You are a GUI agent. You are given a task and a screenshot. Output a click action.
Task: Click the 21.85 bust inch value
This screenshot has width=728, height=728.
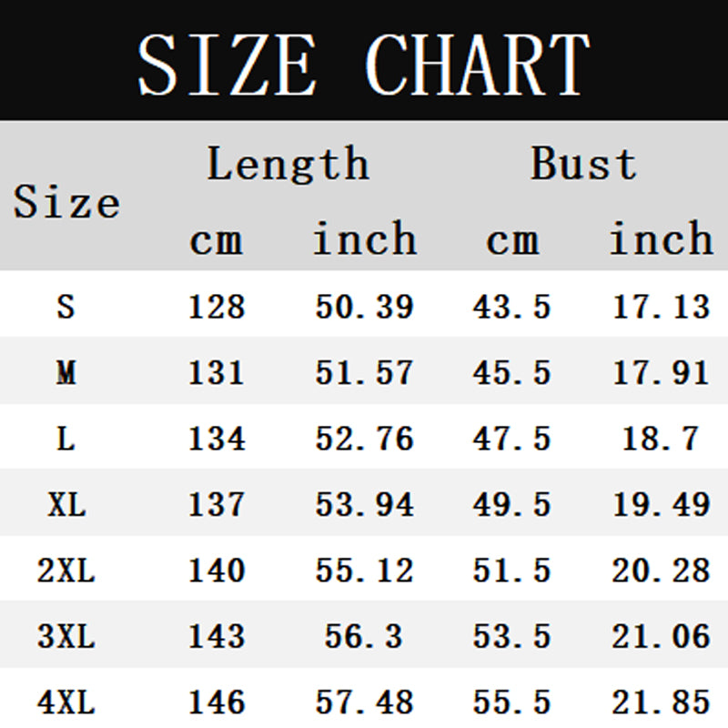pos(661,703)
